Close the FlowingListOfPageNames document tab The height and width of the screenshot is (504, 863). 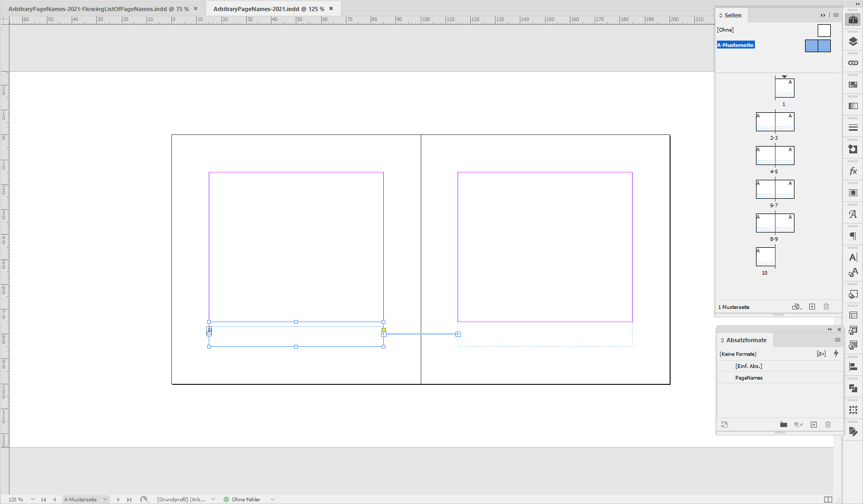pos(196,8)
